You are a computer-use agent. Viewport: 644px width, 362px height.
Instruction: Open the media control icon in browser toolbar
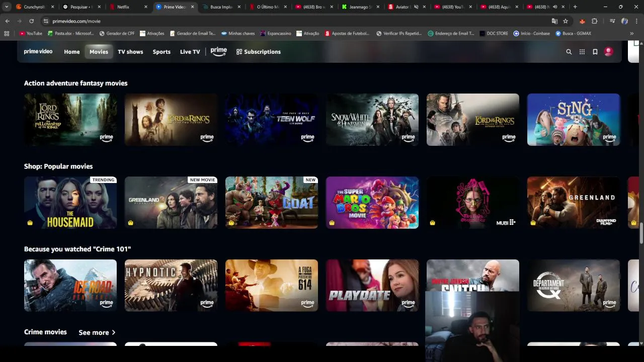pos(612,21)
